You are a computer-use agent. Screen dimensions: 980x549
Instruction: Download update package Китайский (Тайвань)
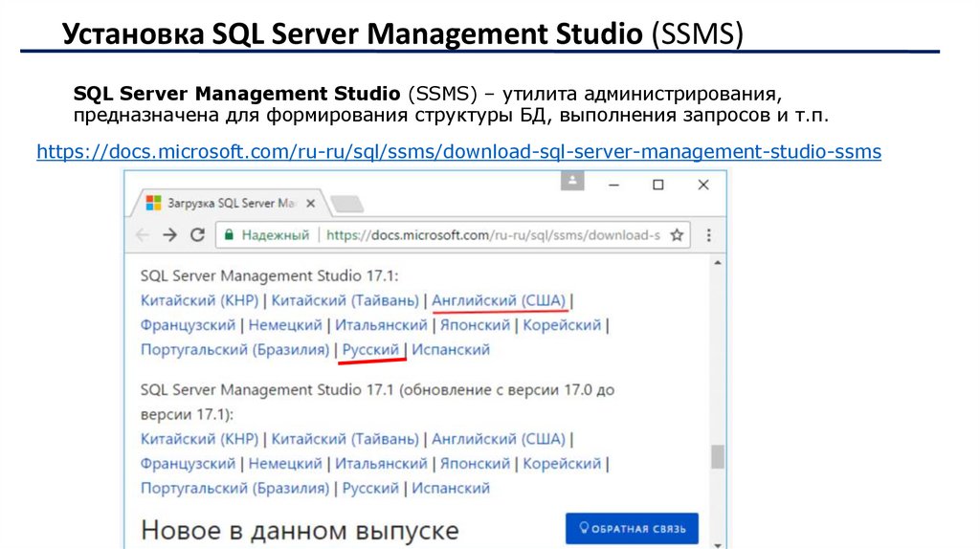pyautogui.click(x=345, y=439)
